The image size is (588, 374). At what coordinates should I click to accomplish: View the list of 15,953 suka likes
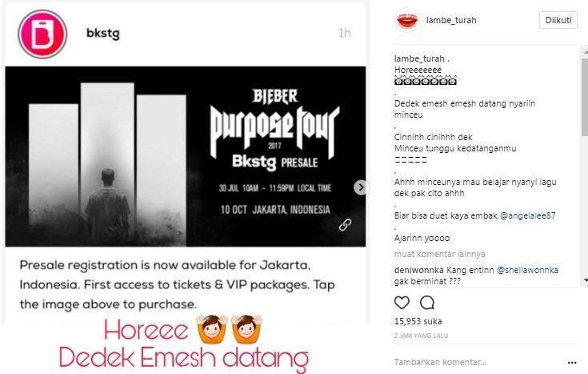click(x=418, y=321)
